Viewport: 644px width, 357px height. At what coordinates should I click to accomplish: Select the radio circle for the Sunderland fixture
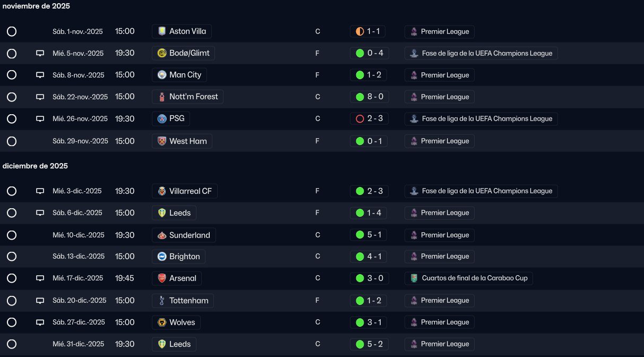(x=12, y=235)
